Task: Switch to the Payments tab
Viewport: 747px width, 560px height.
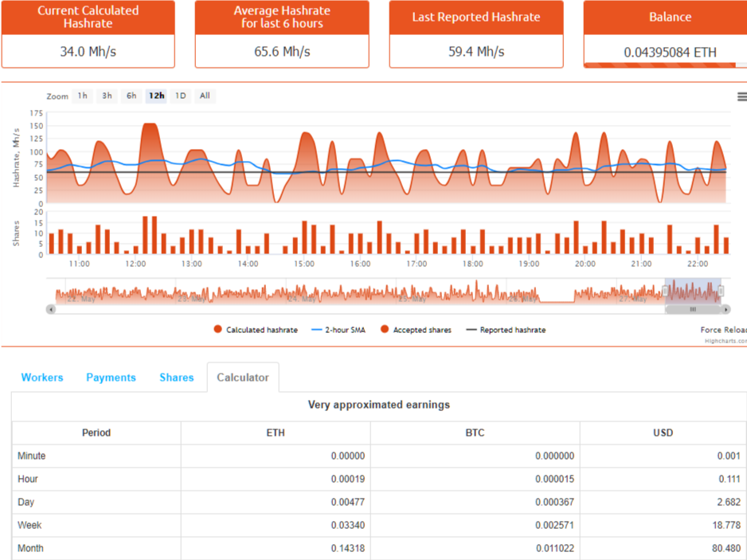Action: (111, 378)
